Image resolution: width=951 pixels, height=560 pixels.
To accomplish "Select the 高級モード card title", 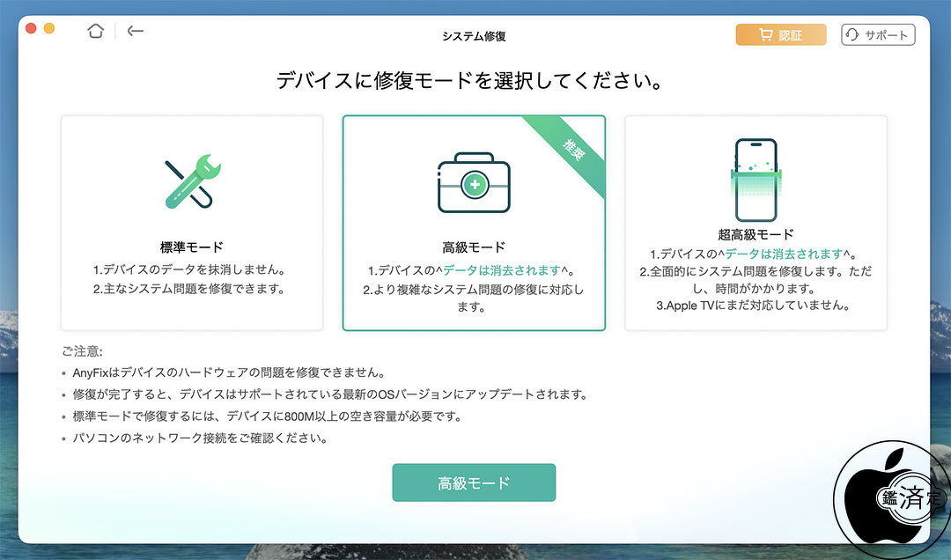I will coord(474,247).
